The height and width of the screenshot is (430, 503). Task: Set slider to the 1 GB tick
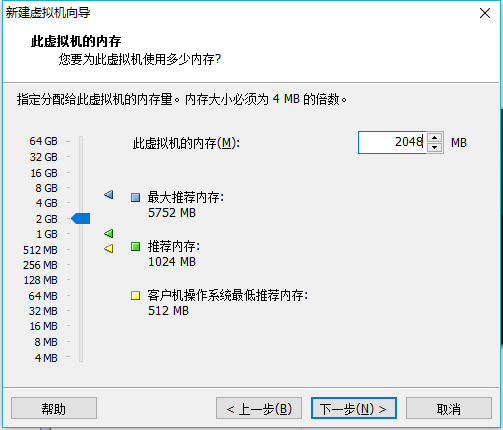81,234
